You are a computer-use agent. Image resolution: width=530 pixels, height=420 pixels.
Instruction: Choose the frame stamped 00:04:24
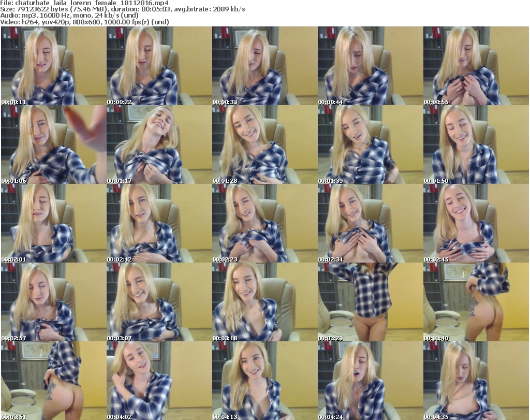click(x=370, y=381)
